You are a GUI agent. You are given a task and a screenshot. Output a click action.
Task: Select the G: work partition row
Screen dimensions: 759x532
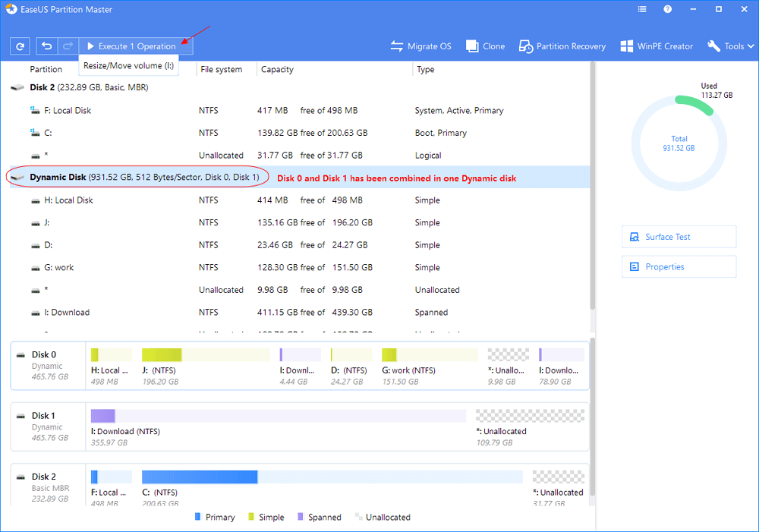300,267
